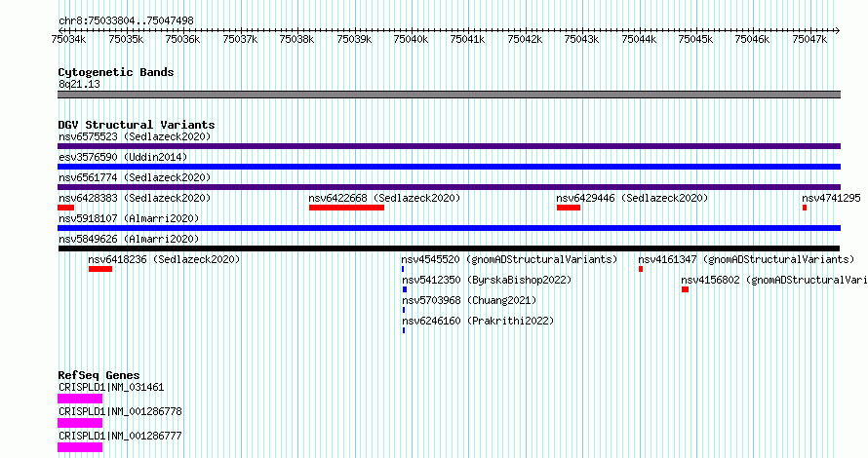Click the nsv4161347 red variant marker
868x458 pixels.
[641, 269]
